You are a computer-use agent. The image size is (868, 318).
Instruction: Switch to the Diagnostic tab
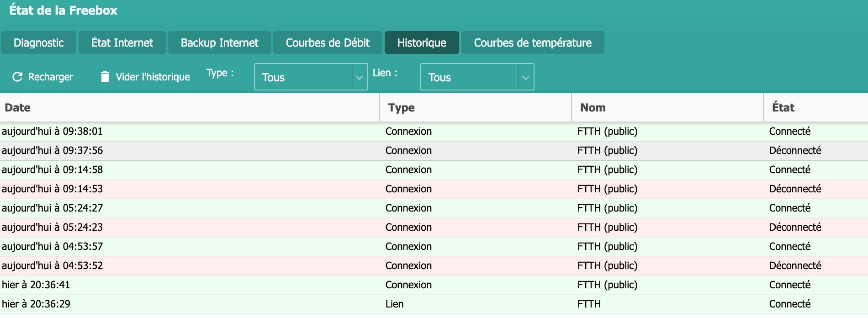click(x=39, y=42)
